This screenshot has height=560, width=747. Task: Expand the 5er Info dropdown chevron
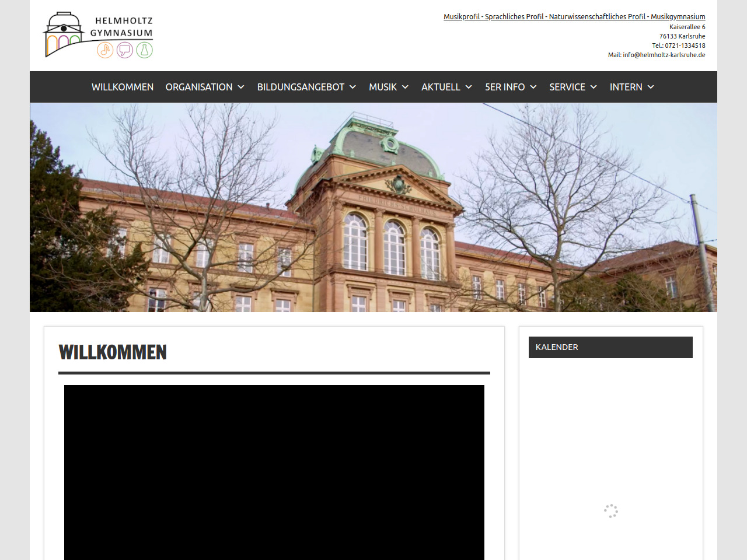tap(533, 87)
